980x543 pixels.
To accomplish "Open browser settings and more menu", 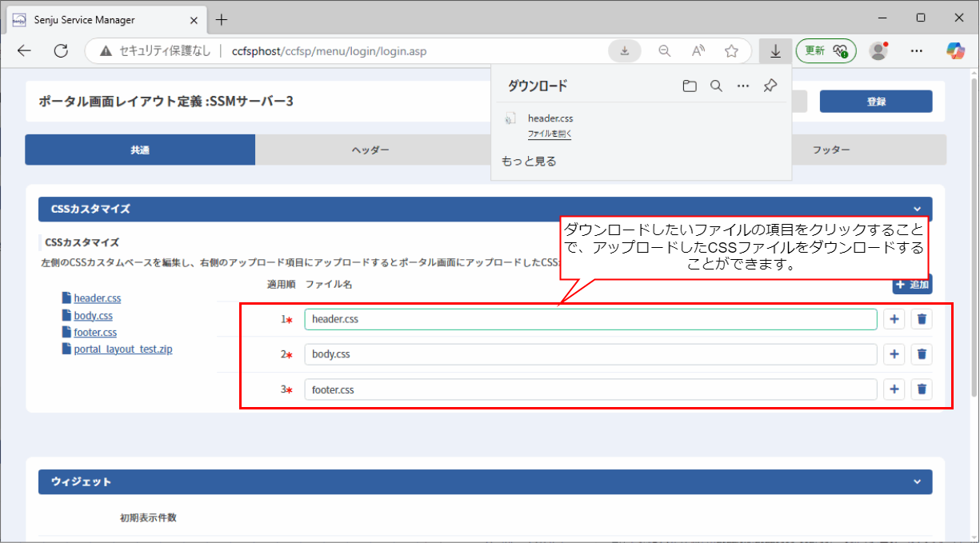I will tap(917, 51).
